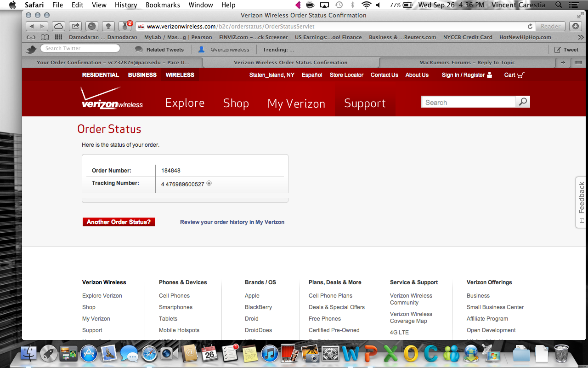Expand tracking number plus icon

(209, 183)
